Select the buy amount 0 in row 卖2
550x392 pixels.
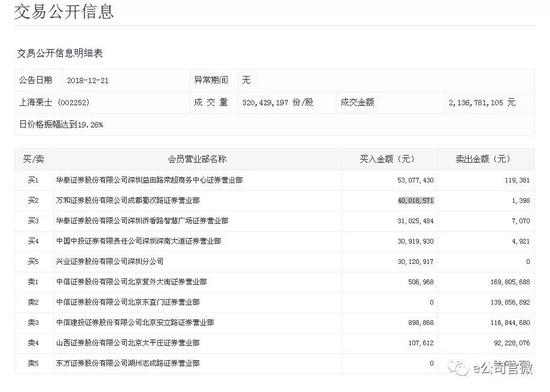coord(432,302)
